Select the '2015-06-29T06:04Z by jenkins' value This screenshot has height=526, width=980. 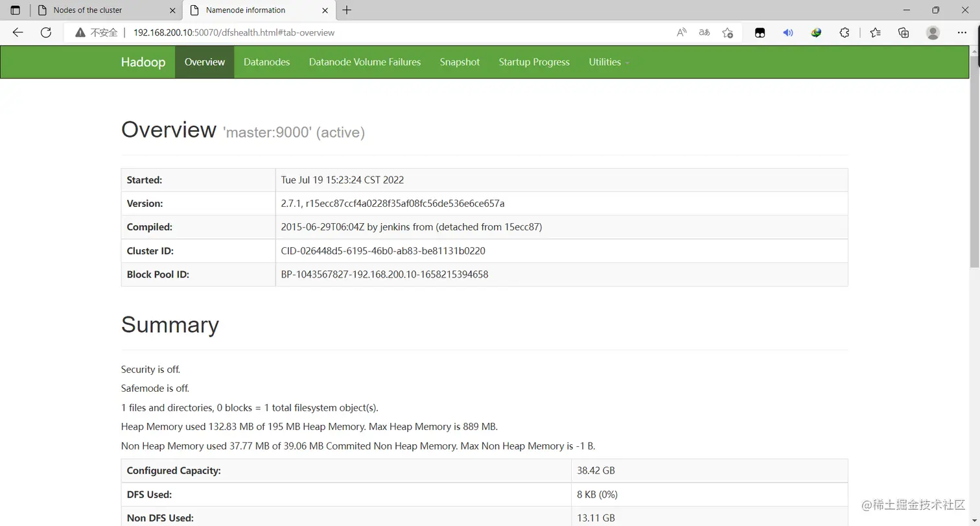pyautogui.click(x=412, y=227)
